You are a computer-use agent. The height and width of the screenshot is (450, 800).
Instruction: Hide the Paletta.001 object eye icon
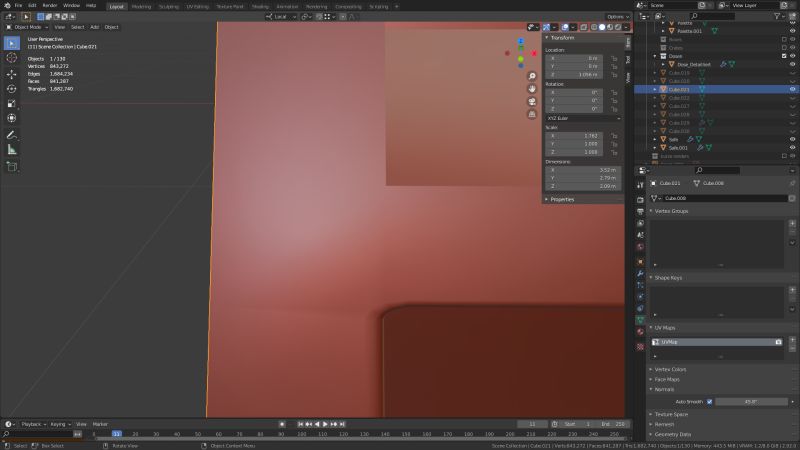(x=792, y=31)
